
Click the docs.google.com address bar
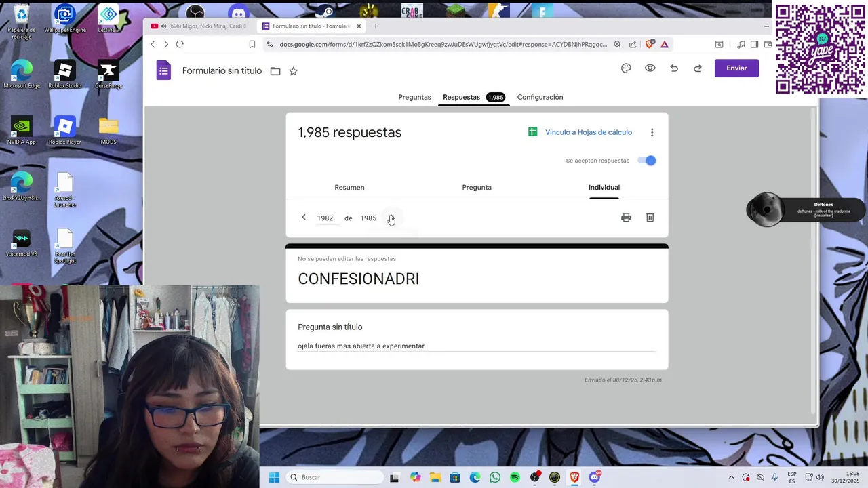click(x=443, y=44)
